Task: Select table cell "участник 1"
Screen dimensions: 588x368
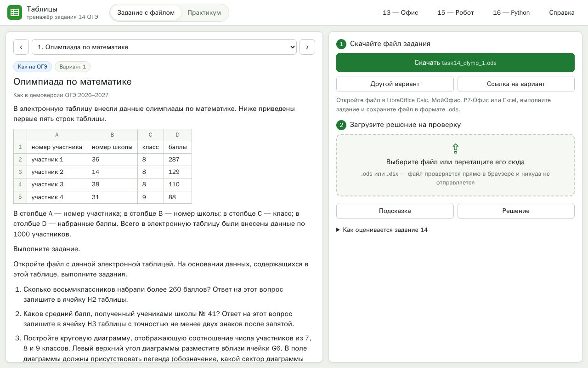Action: [57, 160]
